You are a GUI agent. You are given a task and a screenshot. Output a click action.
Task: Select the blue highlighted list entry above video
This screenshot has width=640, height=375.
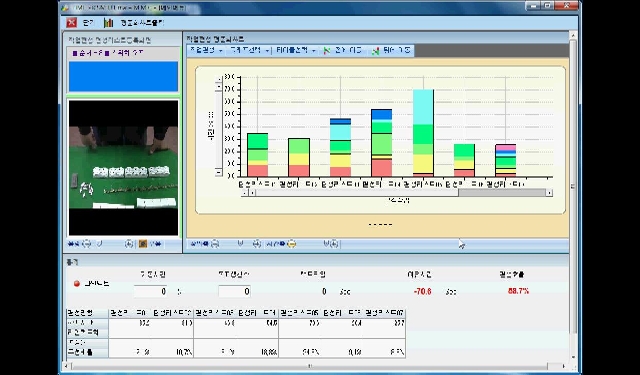coord(123,76)
